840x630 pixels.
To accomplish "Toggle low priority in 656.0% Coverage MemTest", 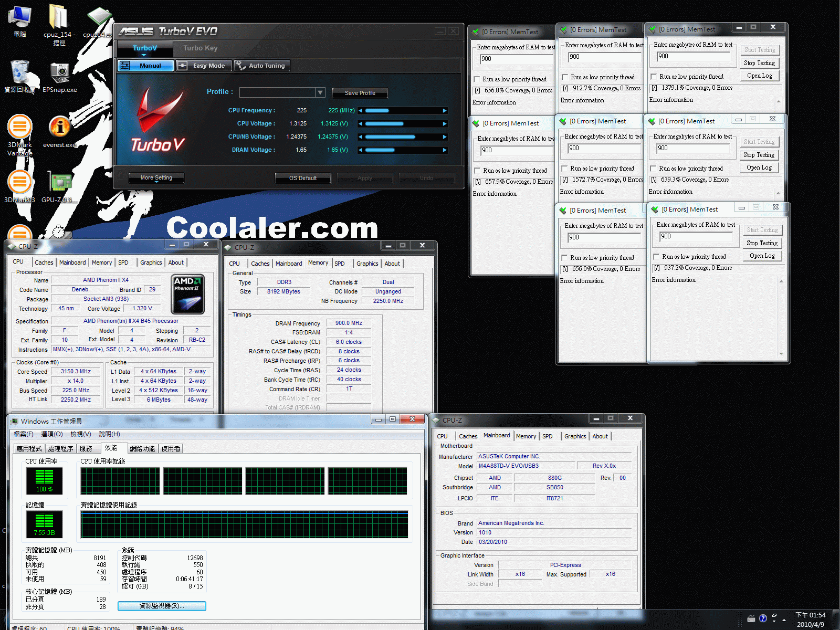I will pos(565,258).
